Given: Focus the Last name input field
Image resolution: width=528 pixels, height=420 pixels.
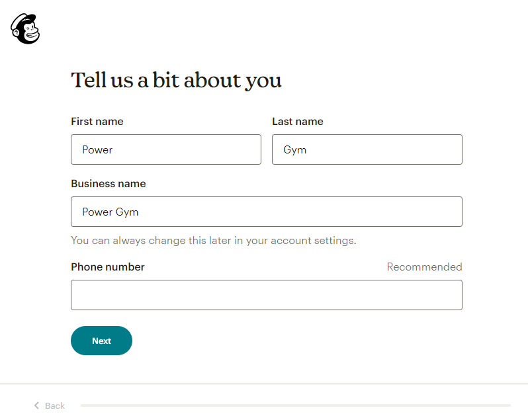Looking at the screenshot, I should [367, 149].
